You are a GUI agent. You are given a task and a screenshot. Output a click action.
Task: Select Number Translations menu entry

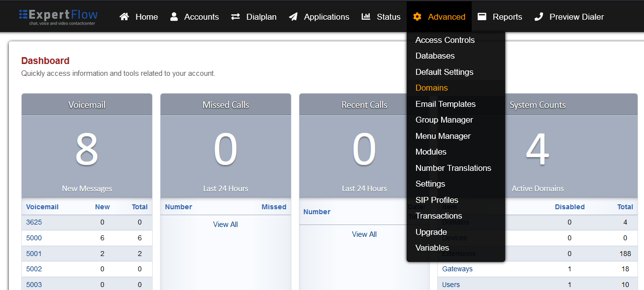(x=453, y=168)
